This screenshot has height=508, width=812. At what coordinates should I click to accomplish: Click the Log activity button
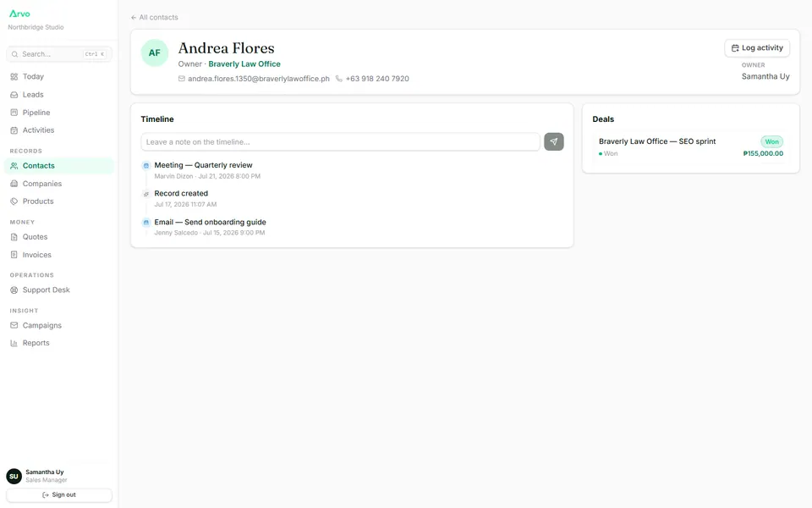click(757, 47)
